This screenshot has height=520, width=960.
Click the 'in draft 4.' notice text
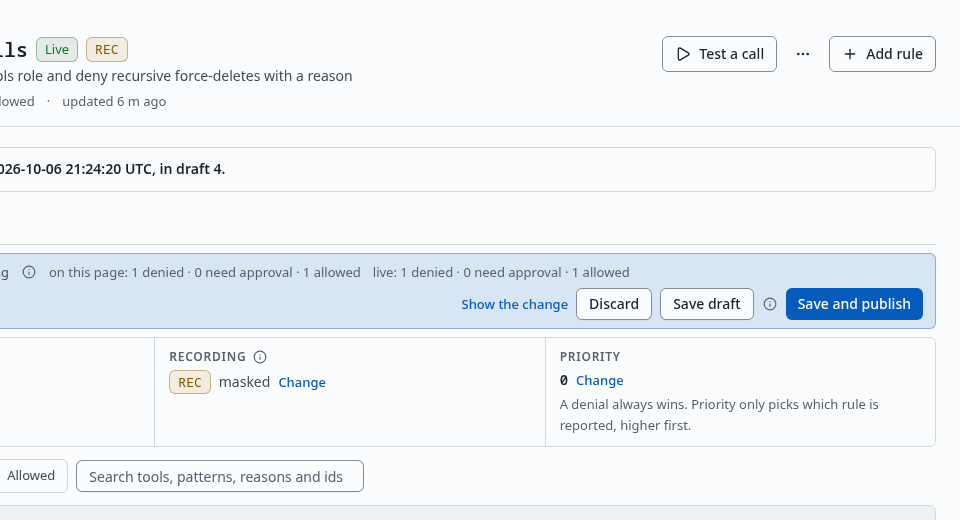click(192, 169)
